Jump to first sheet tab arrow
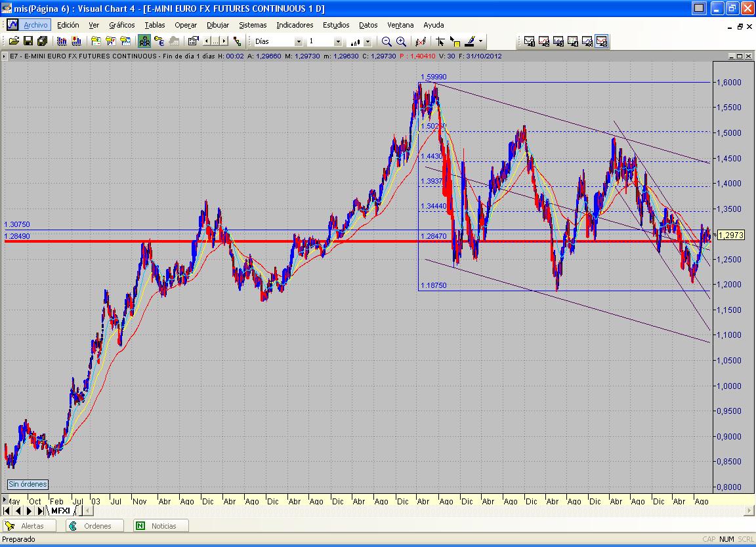 pos(7,510)
